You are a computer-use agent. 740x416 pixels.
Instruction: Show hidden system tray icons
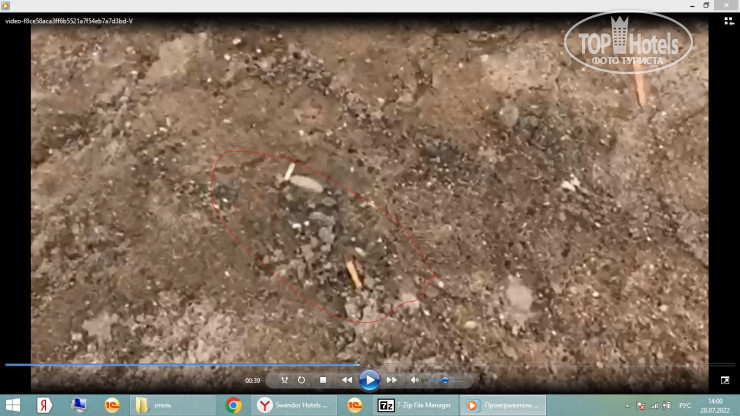pos(628,405)
